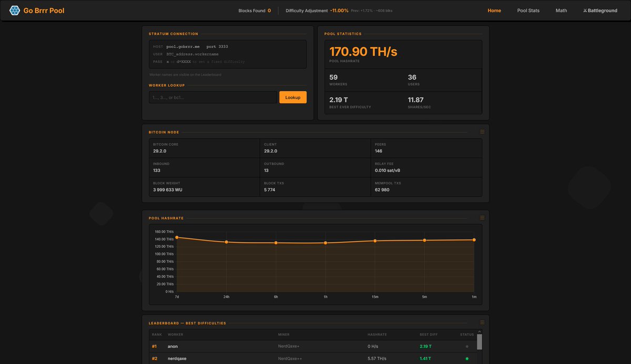Click the 5.57 TH/s hashrate cell
The image size is (631, 364).
pos(377,359)
